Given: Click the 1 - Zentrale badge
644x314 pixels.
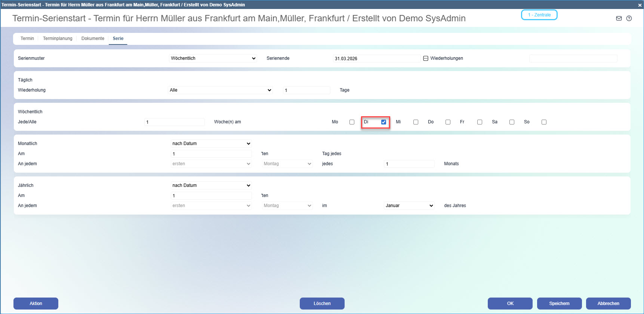Looking at the screenshot, I should point(539,15).
